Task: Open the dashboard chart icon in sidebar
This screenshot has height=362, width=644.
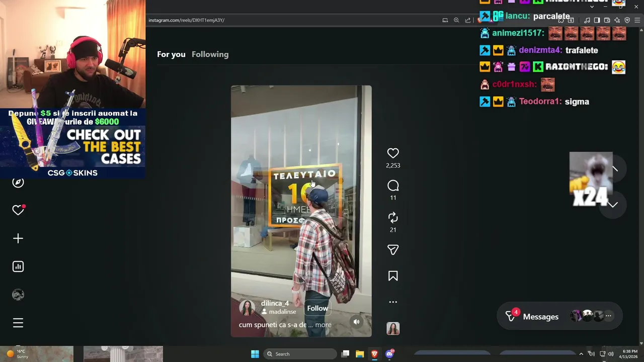Action: [x=18, y=266]
